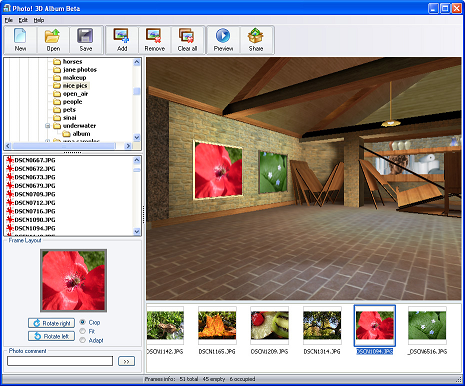Select the Fit frame layout option
465x386 pixels.
(x=83, y=331)
